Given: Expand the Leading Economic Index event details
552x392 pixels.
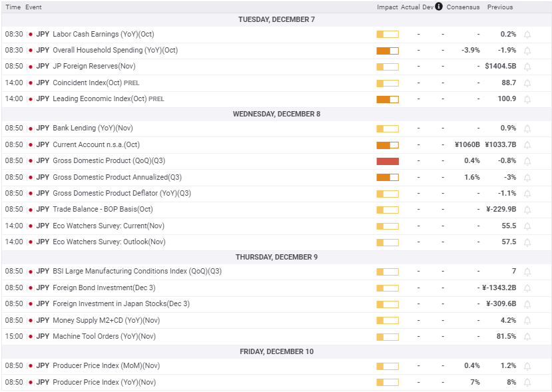Looking at the screenshot, I should [99, 99].
